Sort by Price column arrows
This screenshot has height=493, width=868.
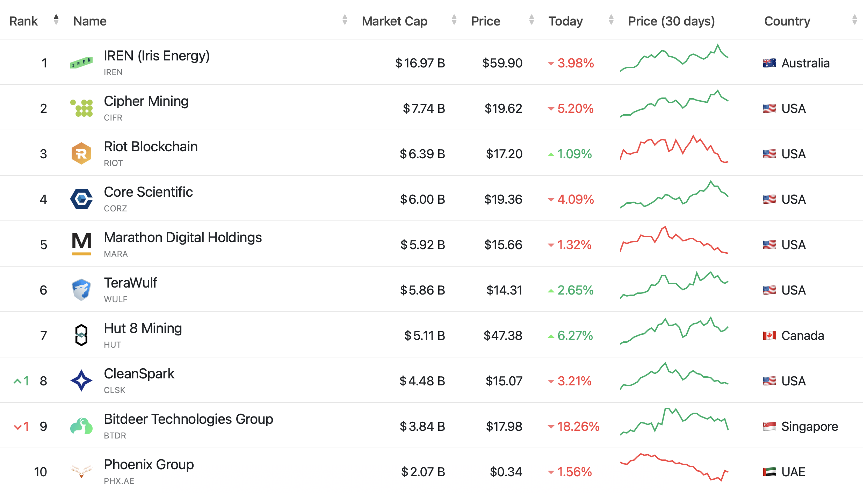531,20
